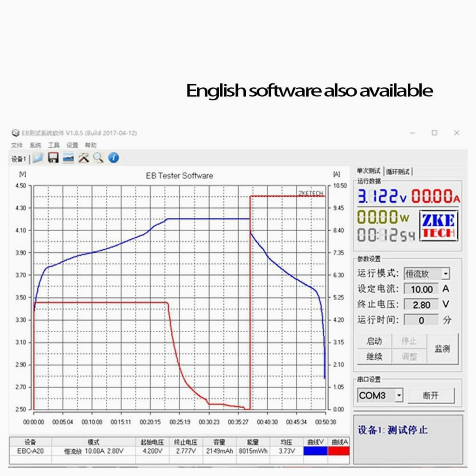This screenshot has width=476, height=476.
Task: Click the open folder toolbar icon
Action: [38, 158]
